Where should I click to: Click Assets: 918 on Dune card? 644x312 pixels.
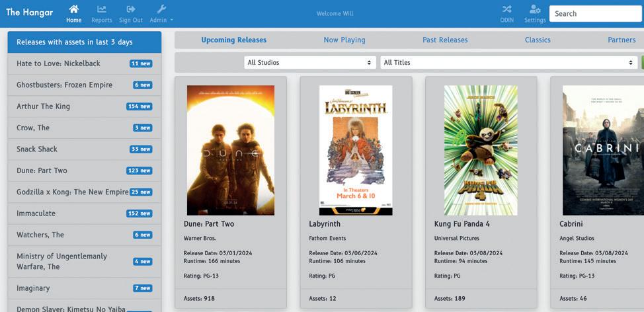click(199, 299)
